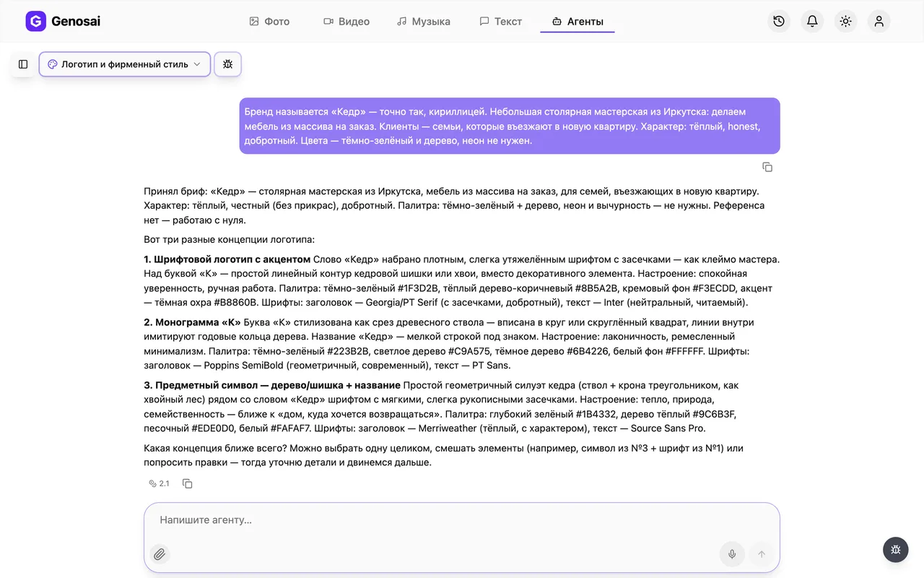The image size is (924, 578).
Task: Go to the Текст tab
Action: point(501,21)
